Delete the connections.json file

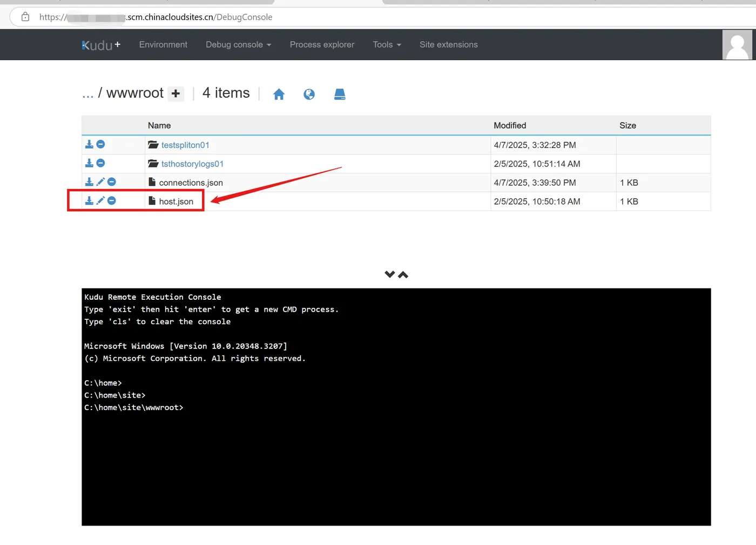click(x=112, y=182)
